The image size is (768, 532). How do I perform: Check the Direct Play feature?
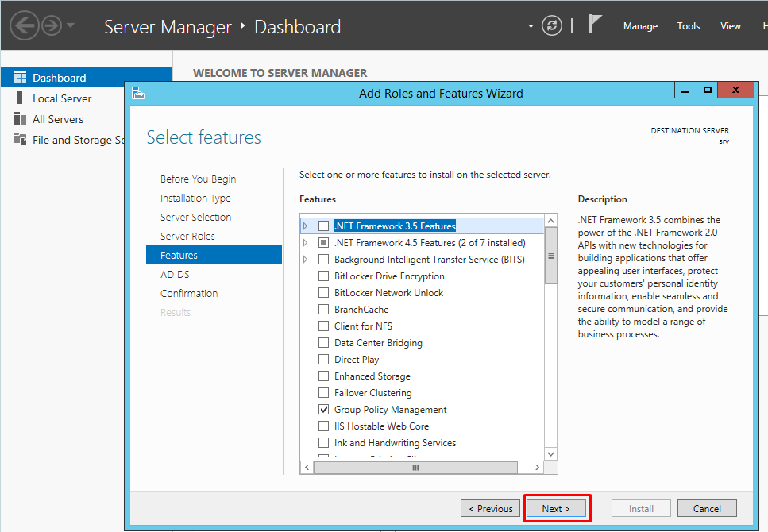(x=323, y=359)
